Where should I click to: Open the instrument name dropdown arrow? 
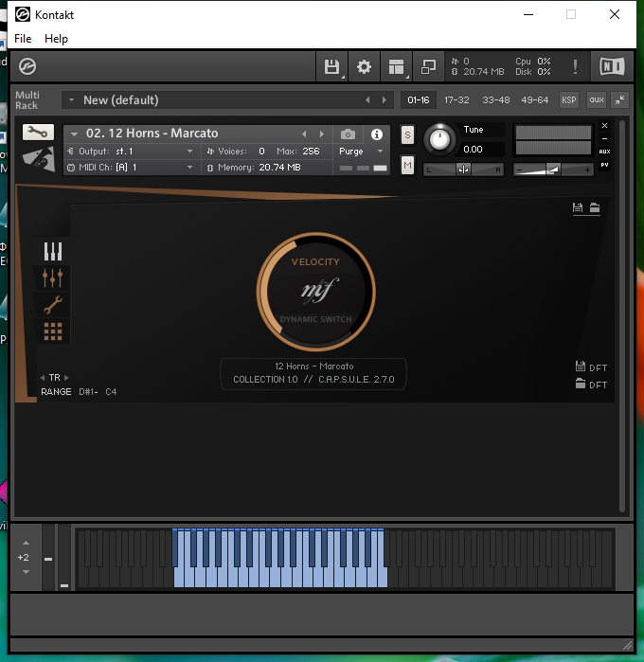click(74, 134)
